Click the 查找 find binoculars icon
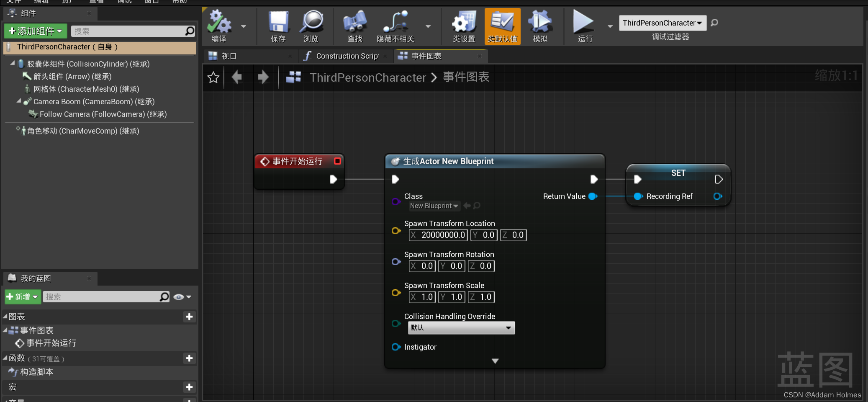This screenshot has height=402, width=868. point(355,26)
